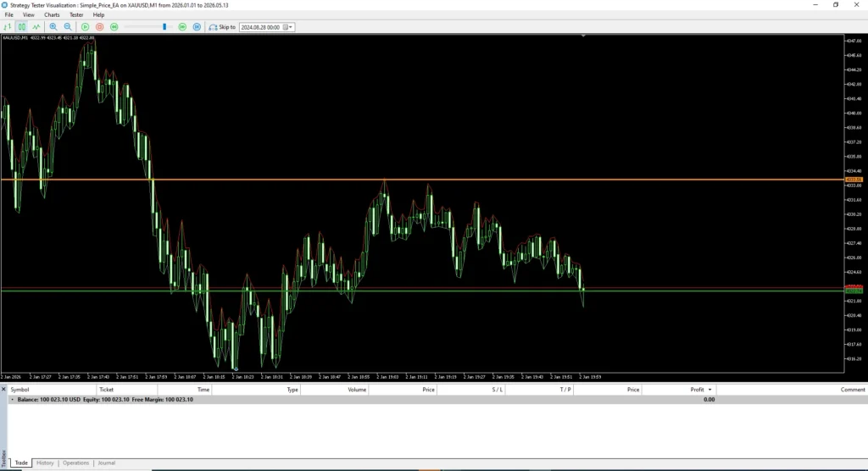Open the Charts menu
The image size is (868, 471).
point(52,15)
